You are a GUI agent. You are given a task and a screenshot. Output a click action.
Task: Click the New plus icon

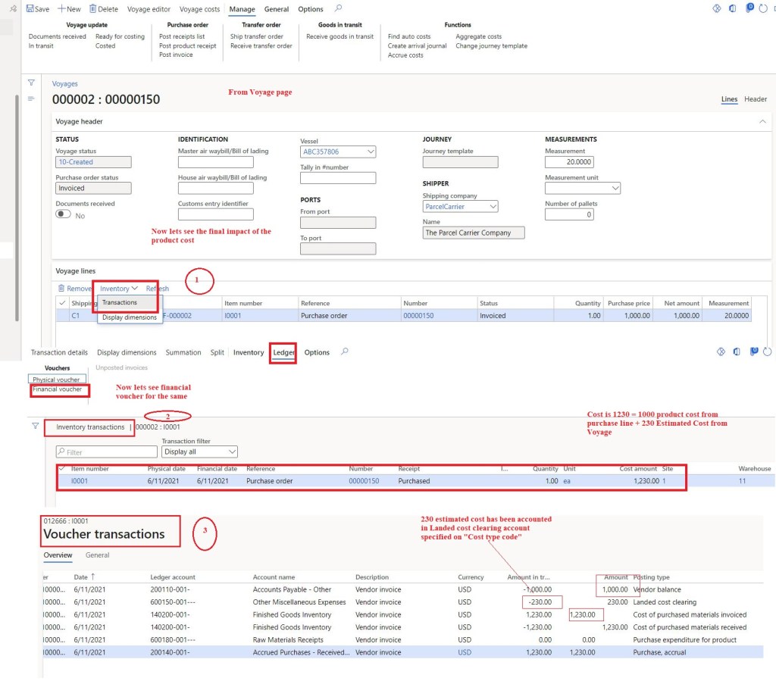61,9
